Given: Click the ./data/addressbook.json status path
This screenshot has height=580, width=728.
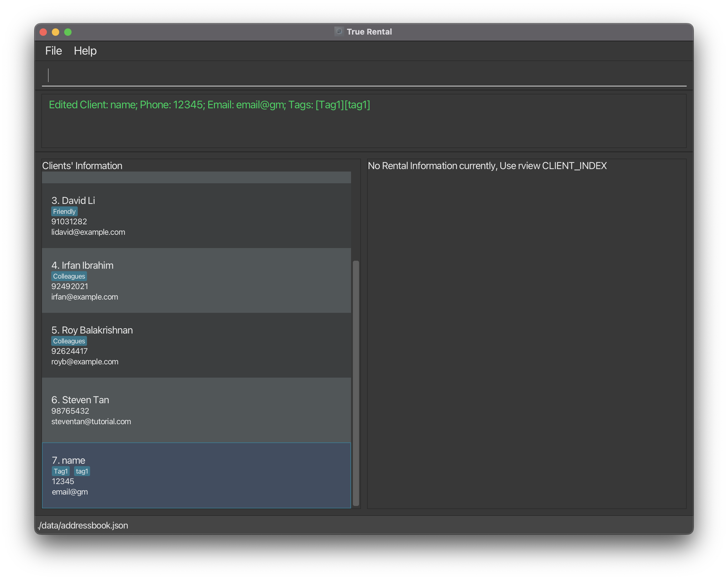Looking at the screenshot, I should click(x=83, y=525).
